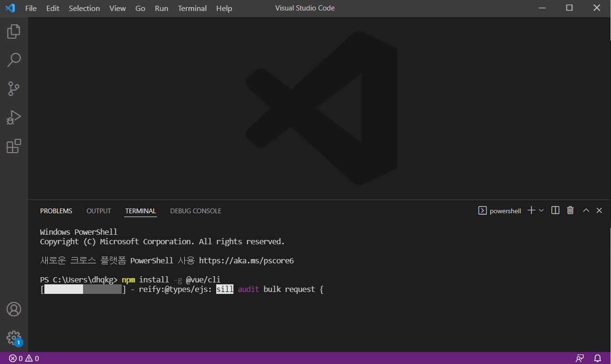Open the Help menu
Image resolution: width=611 pixels, height=364 pixels.
pyautogui.click(x=224, y=8)
